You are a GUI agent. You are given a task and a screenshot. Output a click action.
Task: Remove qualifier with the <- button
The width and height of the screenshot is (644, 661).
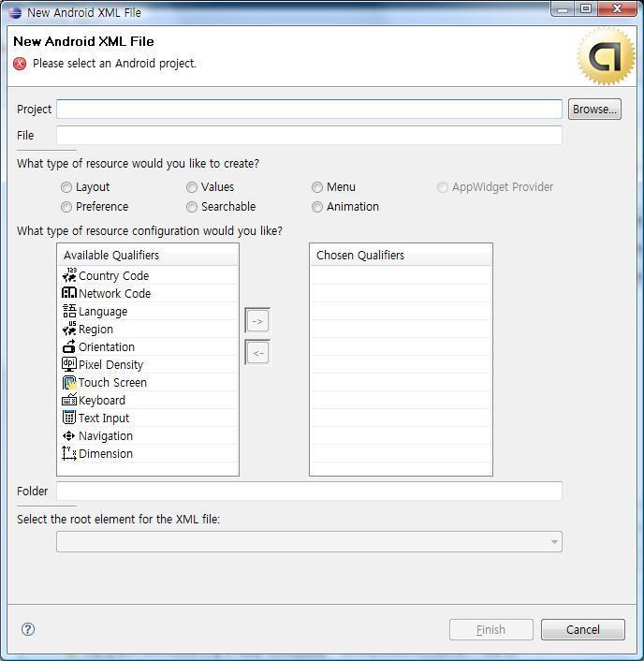click(257, 352)
